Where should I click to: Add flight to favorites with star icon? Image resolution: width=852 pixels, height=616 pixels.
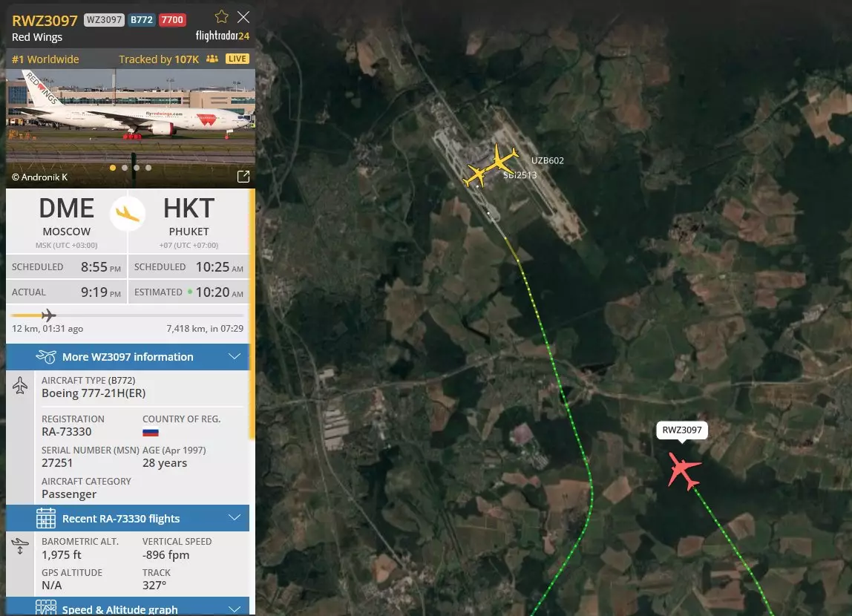pos(221,17)
